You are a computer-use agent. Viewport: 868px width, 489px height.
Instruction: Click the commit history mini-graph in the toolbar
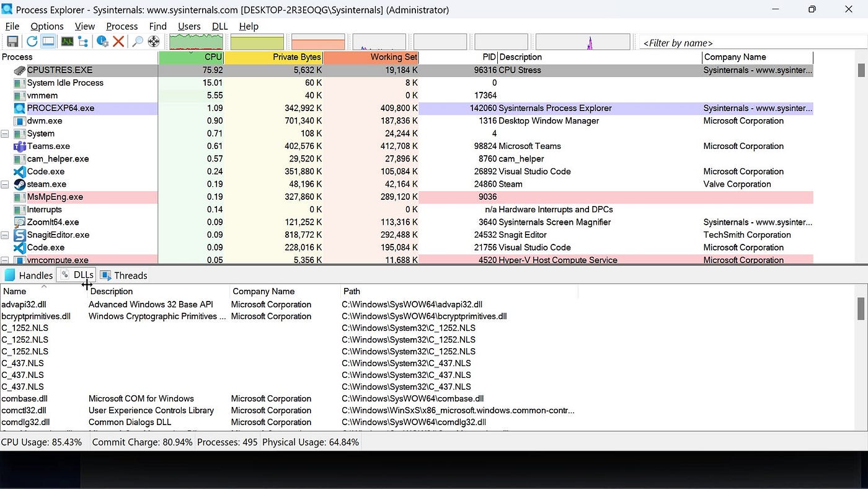[257, 41]
